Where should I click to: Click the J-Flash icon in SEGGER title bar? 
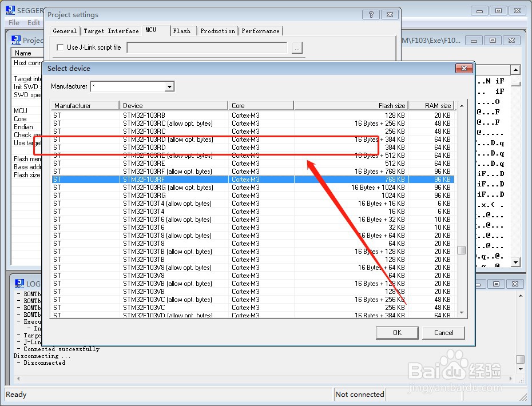10,10
